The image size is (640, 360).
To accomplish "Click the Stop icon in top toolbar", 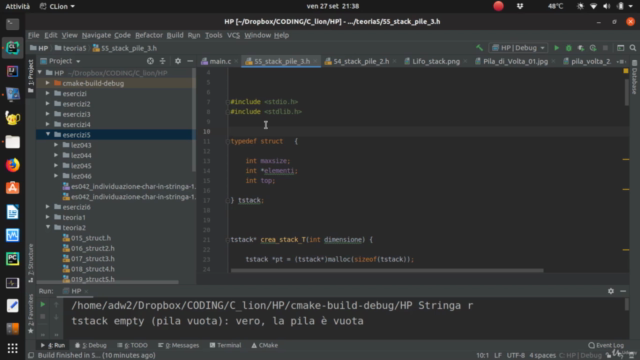I will (605, 48).
